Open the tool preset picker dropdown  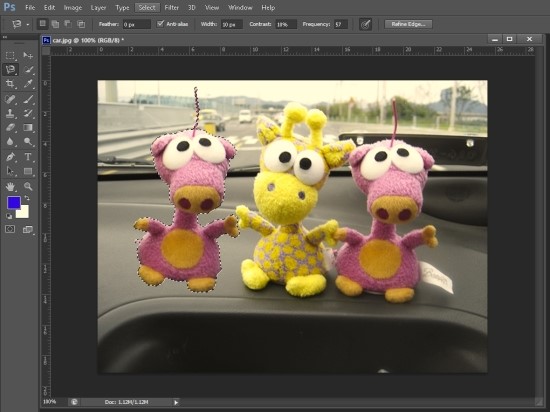point(27,25)
